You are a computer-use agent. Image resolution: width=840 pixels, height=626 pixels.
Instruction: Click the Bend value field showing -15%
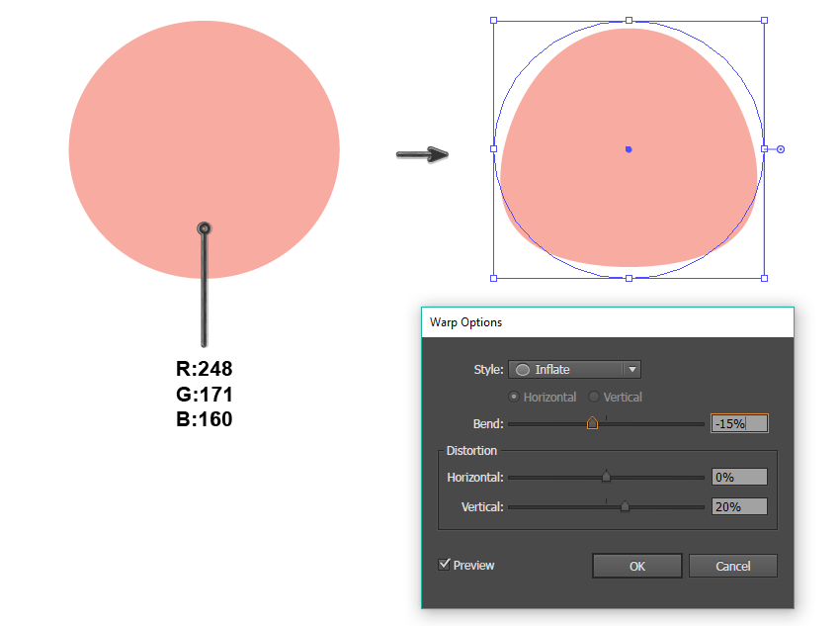[x=739, y=423]
